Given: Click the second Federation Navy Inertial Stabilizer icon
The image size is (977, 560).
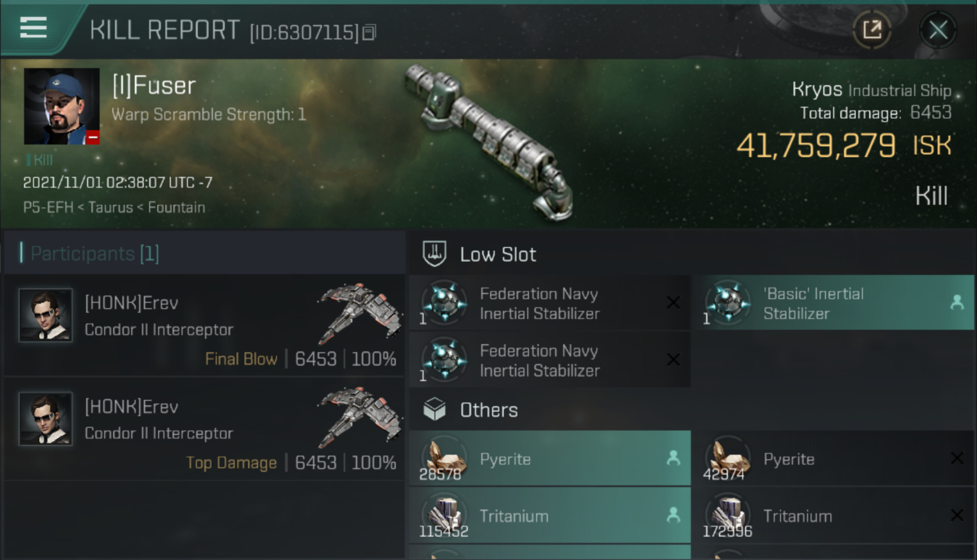Looking at the screenshot, I should pyautogui.click(x=445, y=360).
